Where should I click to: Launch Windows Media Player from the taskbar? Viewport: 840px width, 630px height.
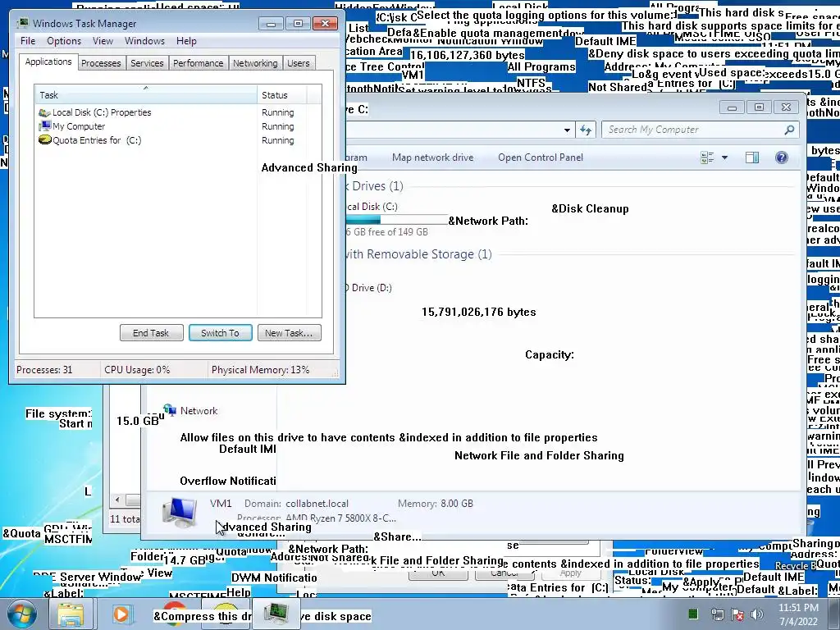tap(121, 614)
